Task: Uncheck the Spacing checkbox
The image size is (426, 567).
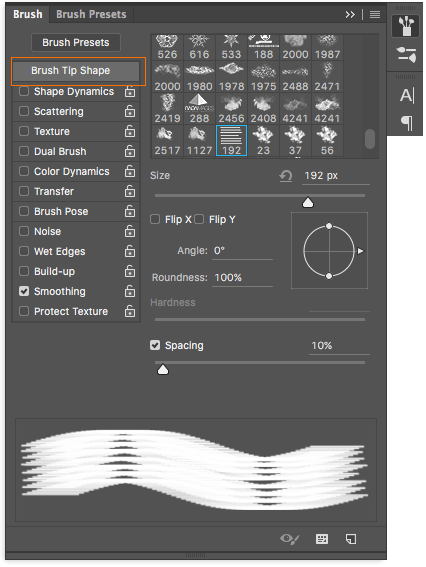Action: (x=155, y=345)
